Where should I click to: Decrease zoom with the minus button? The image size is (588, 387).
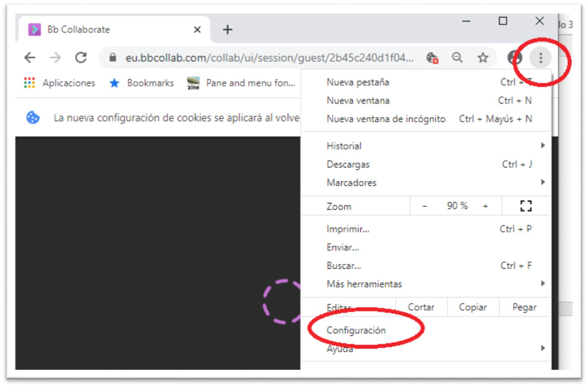click(x=425, y=206)
